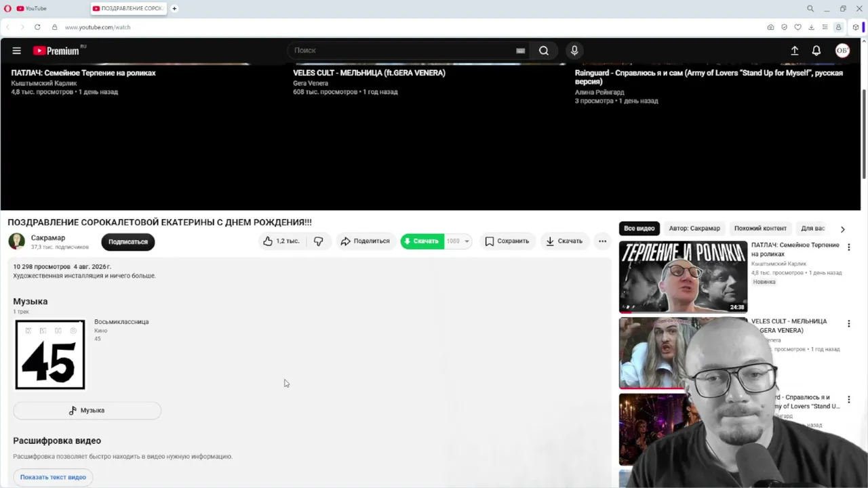Viewport: 868px width, 488px height.
Task: Go to the YouTube Premium home logo
Action: tap(58, 50)
